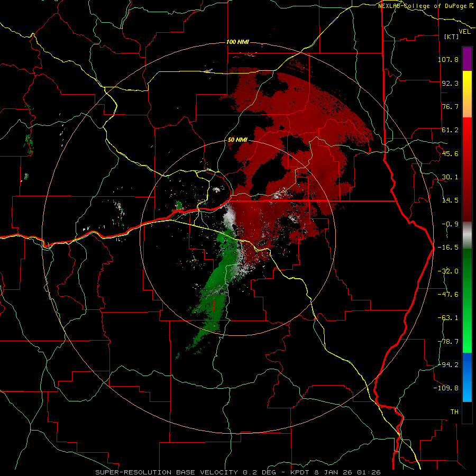The height and width of the screenshot is (476, 476).
Task: Click the 30.1 velocity scale label
Action: [x=450, y=177]
